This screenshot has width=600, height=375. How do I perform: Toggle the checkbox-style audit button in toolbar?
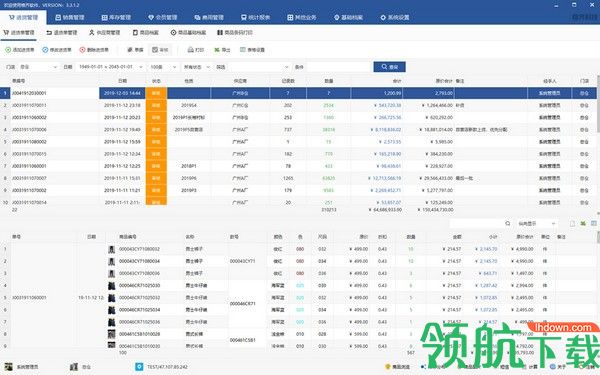click(160, 50)
